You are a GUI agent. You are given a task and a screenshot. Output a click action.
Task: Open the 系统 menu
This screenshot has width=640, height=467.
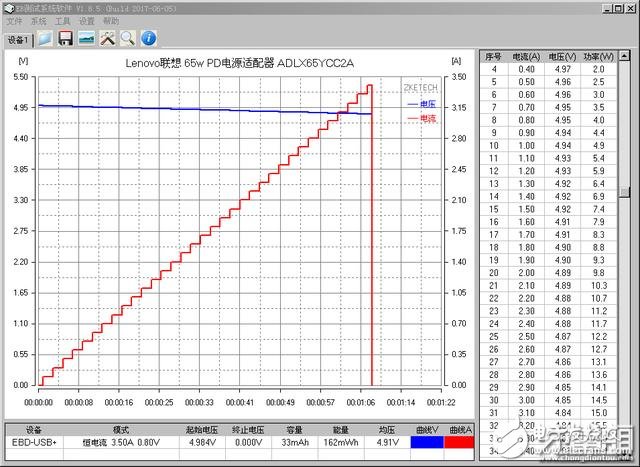tap(38, 20)
